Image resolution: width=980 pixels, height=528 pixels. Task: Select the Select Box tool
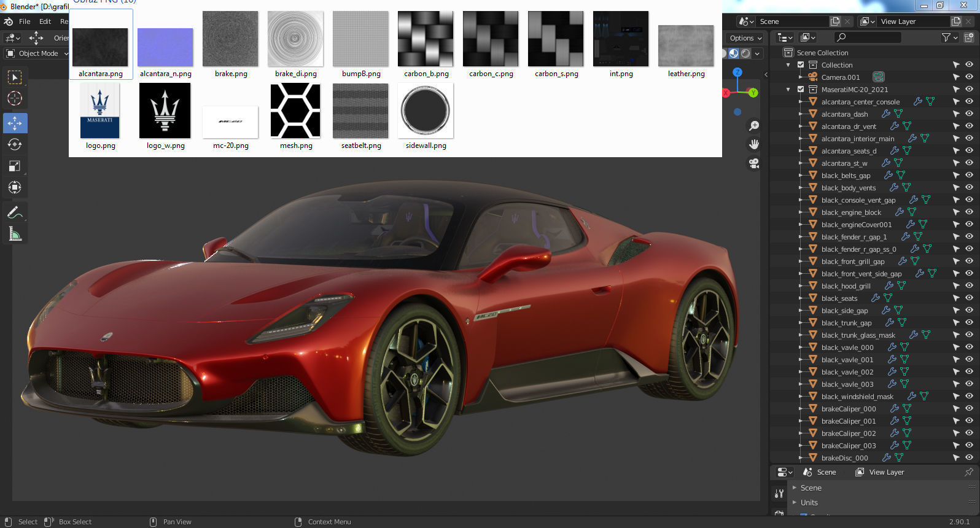point(15,77)
